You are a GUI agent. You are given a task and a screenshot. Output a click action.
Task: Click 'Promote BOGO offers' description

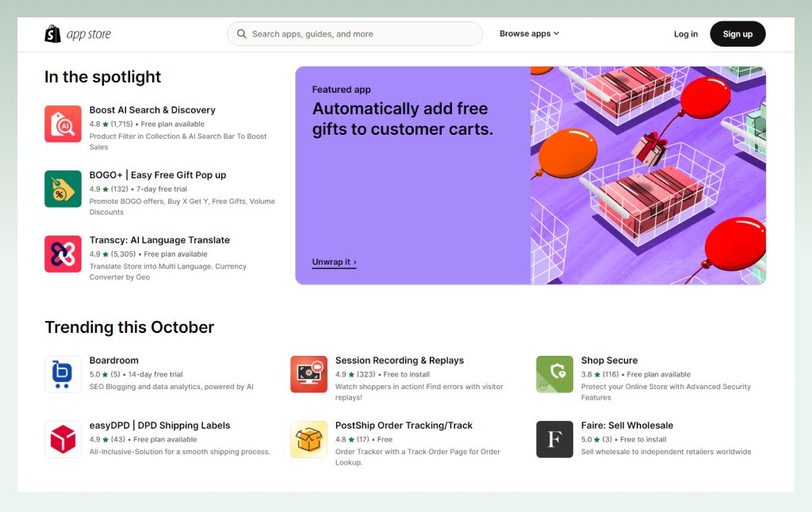coord(182,207)
